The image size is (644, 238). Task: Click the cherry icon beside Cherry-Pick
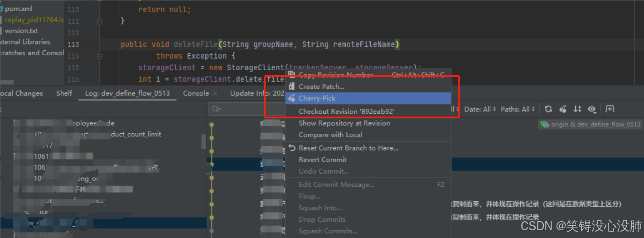click(x=292, y=98)
